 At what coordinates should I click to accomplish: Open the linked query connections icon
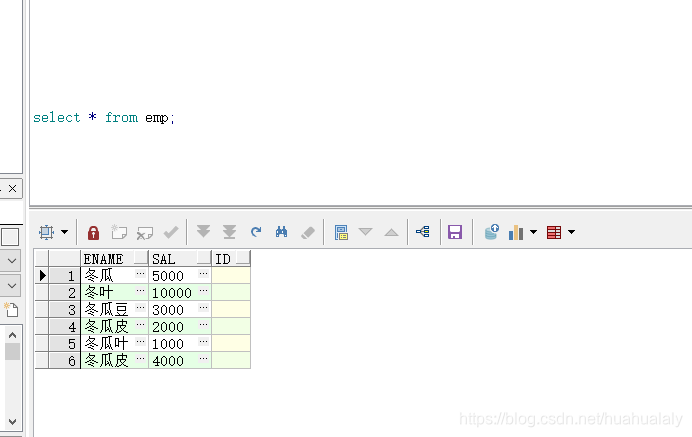pos(423,232)
